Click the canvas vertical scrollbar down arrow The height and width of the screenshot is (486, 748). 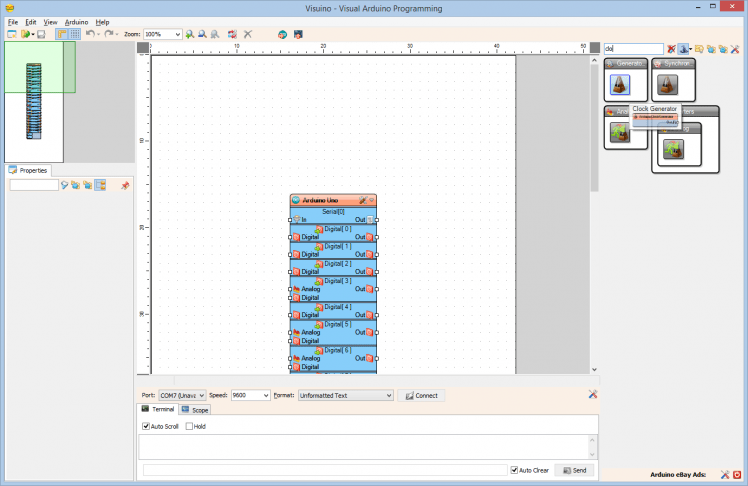pos(594,370)
